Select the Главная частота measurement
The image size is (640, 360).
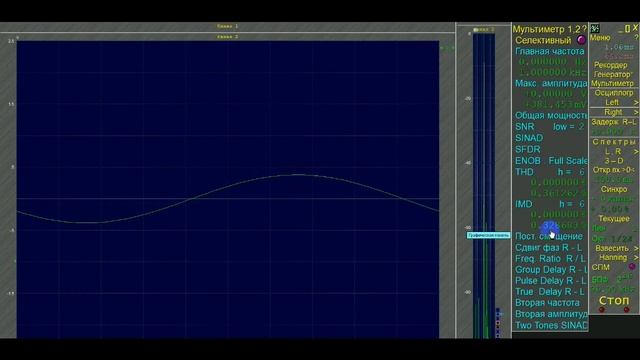coord(550,51)
